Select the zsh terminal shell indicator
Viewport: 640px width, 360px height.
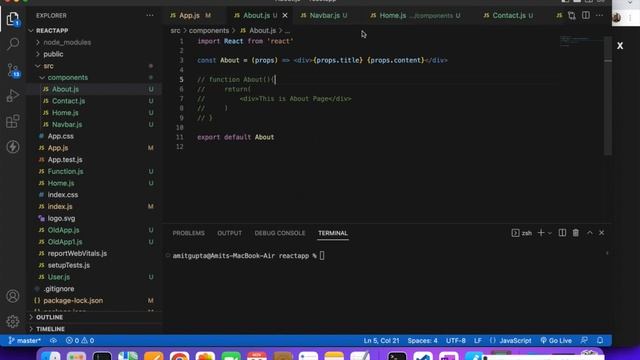[x=522, y=233]
